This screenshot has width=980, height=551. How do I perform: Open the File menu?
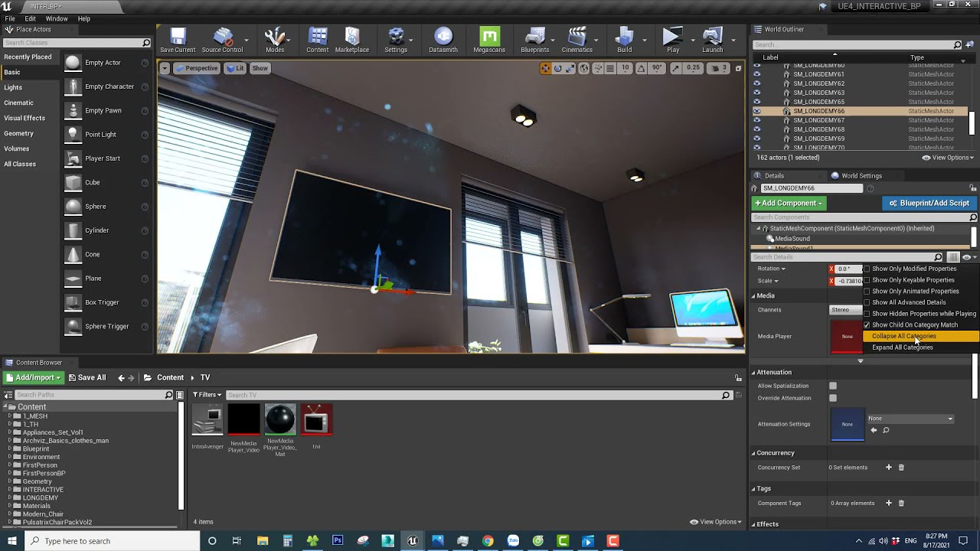point(10,18)
